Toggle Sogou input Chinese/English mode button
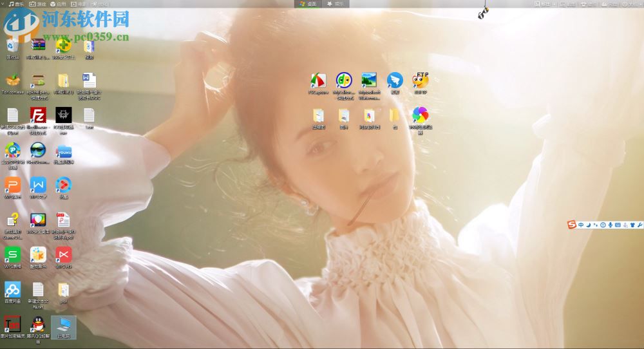Image resolution: width=644 pixels, height=349 pixels. [x=581, y=225]
